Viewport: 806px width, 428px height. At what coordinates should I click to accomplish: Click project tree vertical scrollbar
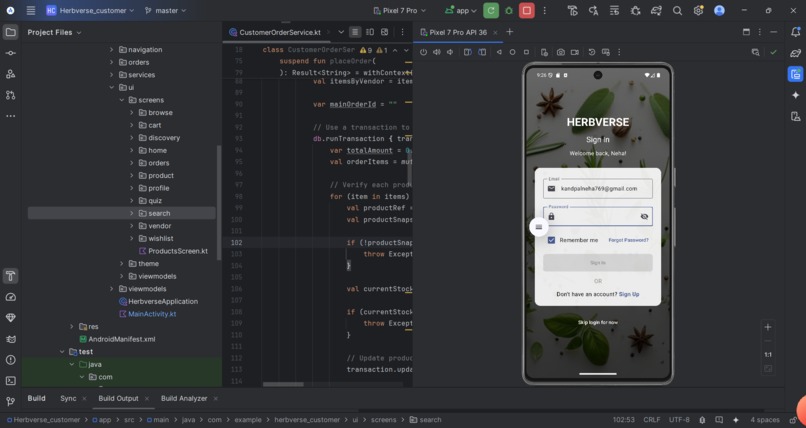click(x=219, y=203)
